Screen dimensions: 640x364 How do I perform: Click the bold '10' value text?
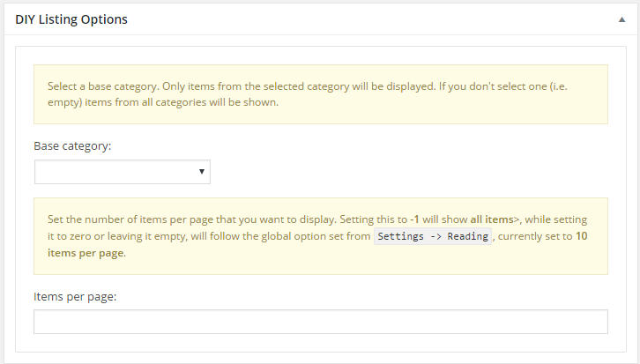[x=582, y=236]
